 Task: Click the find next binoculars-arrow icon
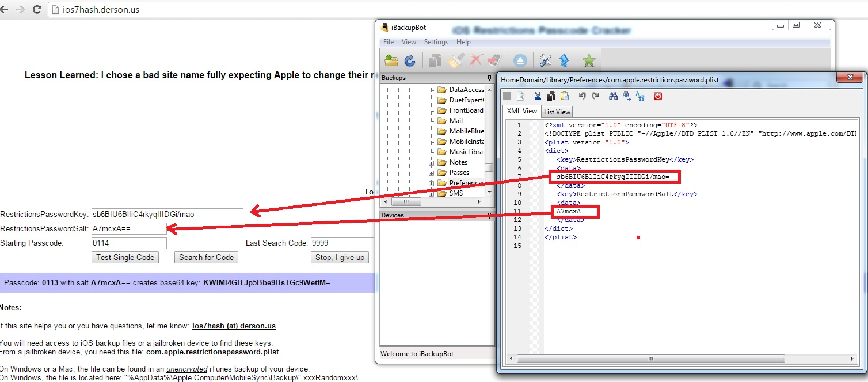pyautogui.click(x=626, y=96)
